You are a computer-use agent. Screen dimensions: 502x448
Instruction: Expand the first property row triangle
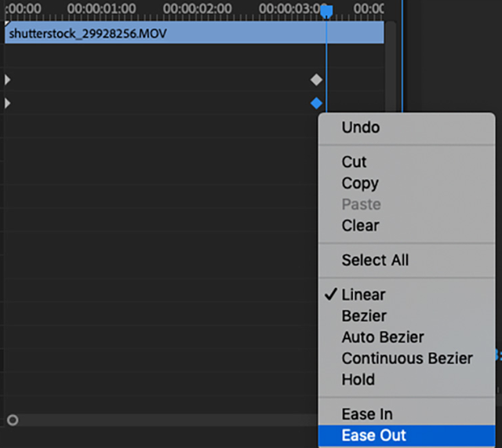8,80
